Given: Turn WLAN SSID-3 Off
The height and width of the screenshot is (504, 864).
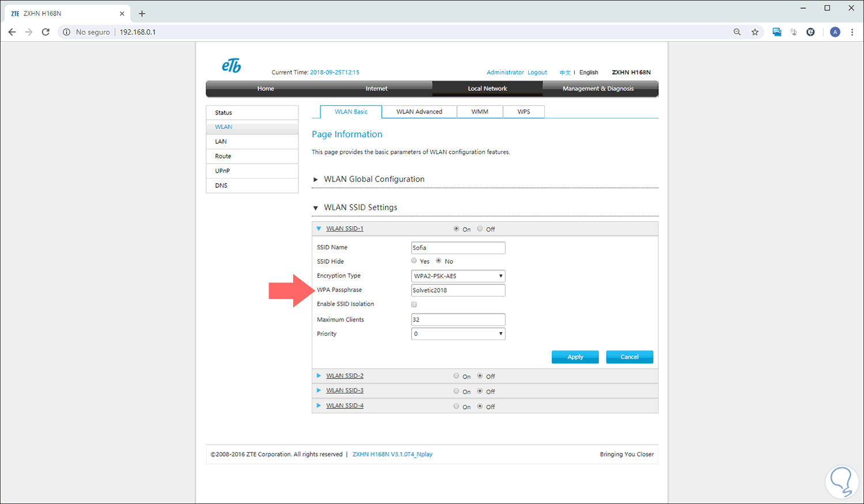Looking at the screenshot, I should tap(480, 391).
